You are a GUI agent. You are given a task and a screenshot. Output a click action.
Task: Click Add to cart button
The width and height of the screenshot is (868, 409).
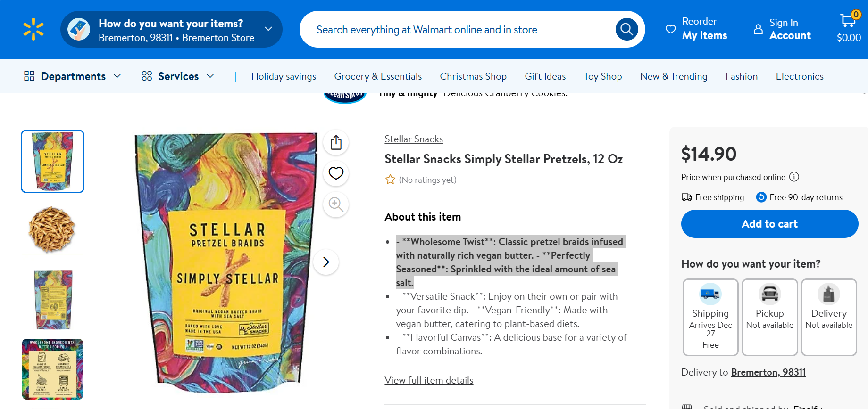[769, 224]
